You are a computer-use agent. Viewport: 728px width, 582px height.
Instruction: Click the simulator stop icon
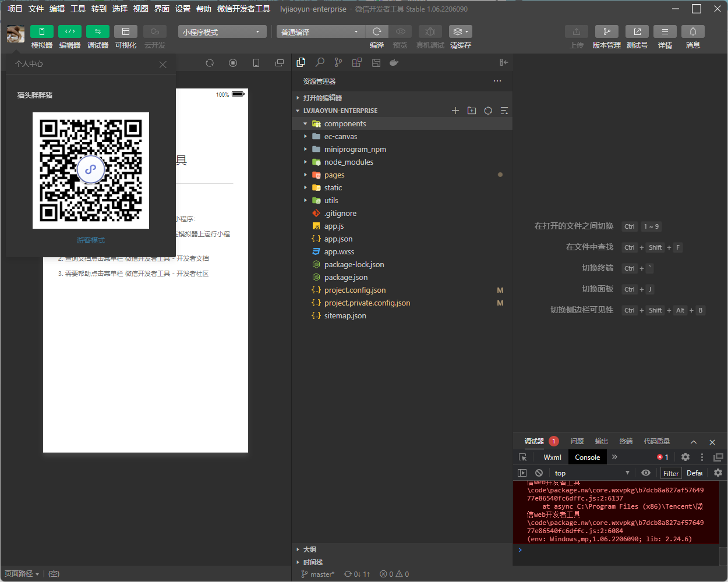pos(233,63)
